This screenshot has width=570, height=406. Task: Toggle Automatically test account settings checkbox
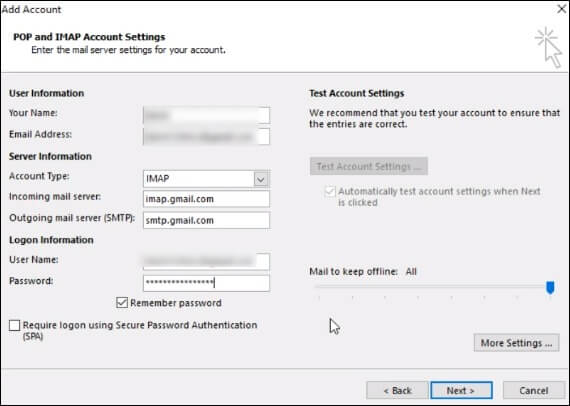(330, 191)
